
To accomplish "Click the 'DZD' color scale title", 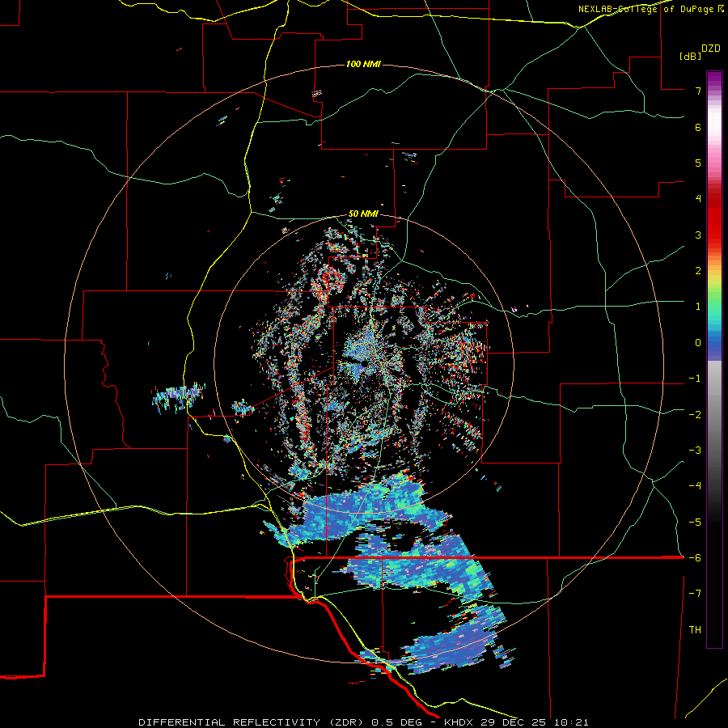I will [711, 49].
